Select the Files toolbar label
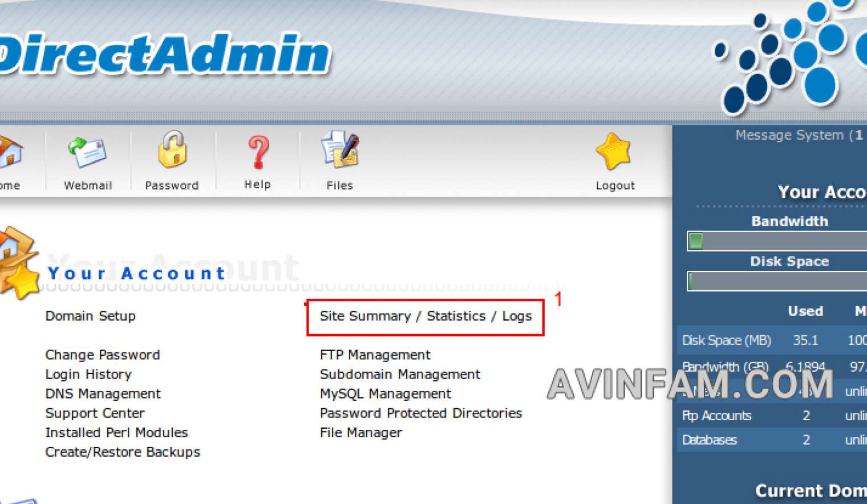This screenshot has height=504, width=867. (x=339, y=185)
